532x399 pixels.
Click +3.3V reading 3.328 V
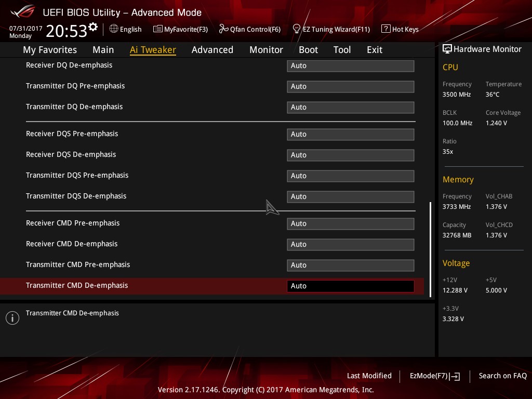coord(453,319)
